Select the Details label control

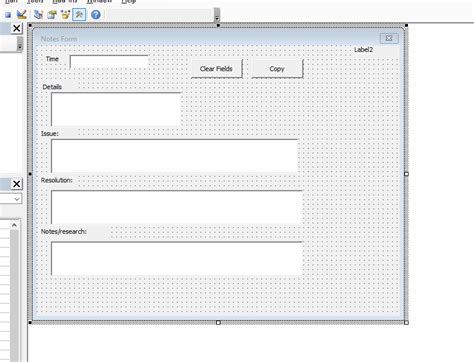point(52,87)
